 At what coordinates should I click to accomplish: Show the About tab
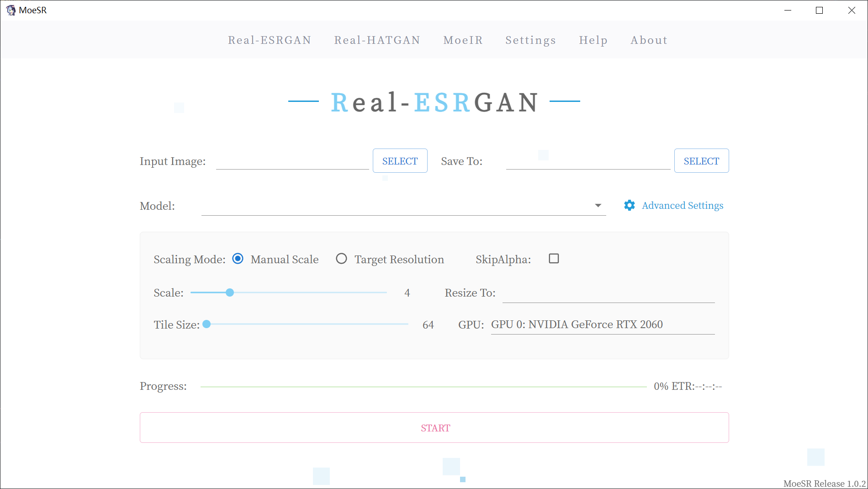point(649,40)
